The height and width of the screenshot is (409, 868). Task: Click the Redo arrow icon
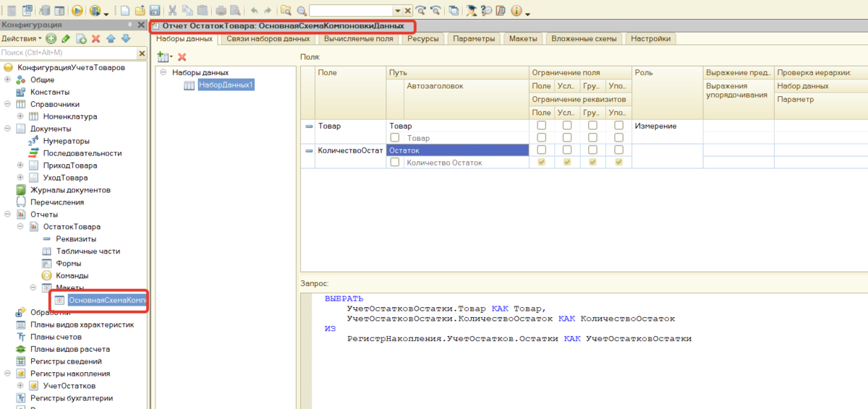tap(268, 11)
